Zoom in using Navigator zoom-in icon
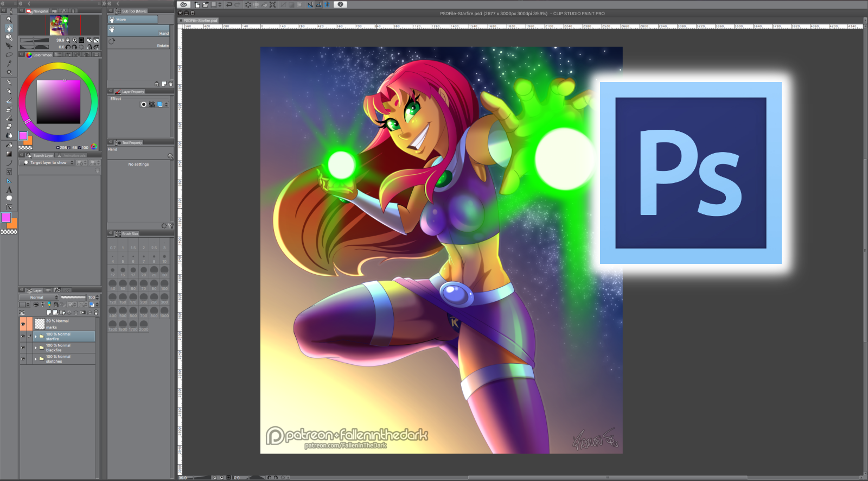Screen dimensions: 868x481 click(75, 40)
